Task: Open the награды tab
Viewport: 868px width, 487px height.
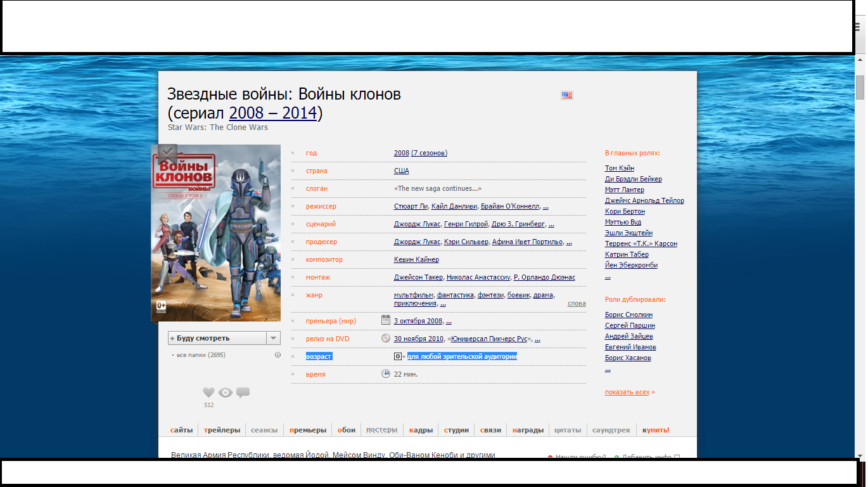Action: point(528,430)
